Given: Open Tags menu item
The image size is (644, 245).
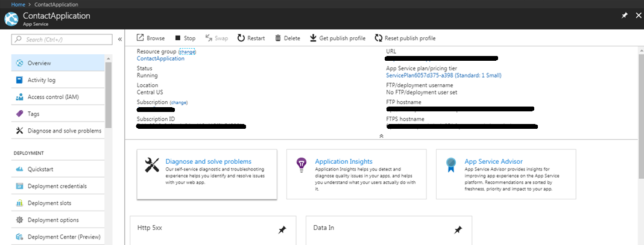Looking at the screenshot, I should click(x=58, y=114).
